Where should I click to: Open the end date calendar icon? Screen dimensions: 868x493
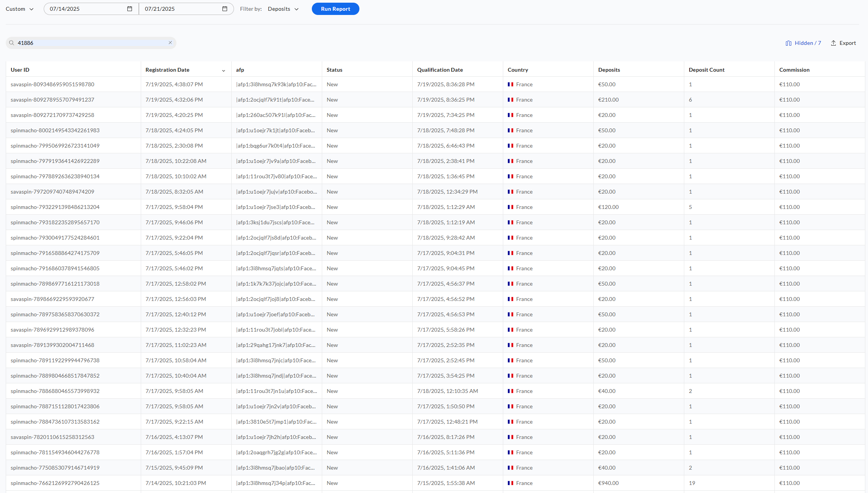click(225, 9)
